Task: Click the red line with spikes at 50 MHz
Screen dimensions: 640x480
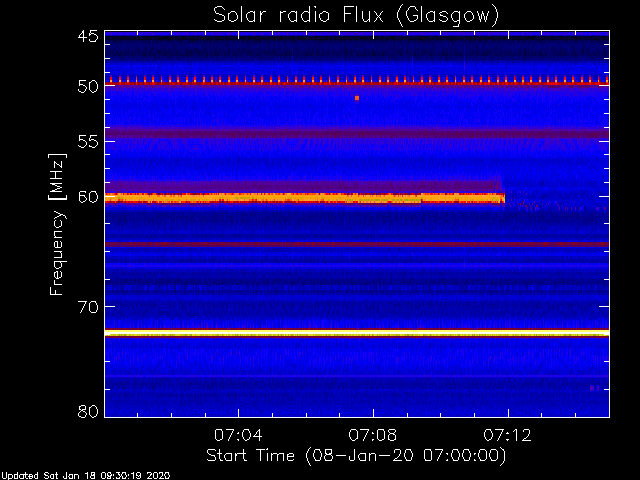Action: [357, 83]
